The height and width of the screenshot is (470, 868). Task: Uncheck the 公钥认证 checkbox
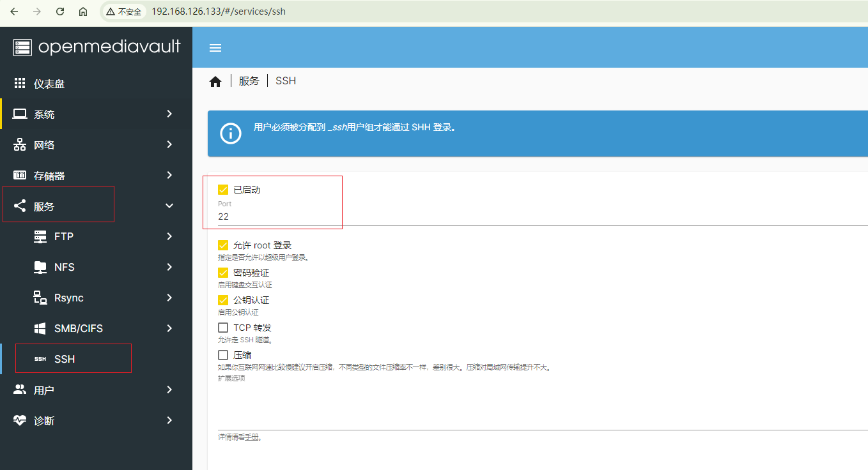(223, 300)
